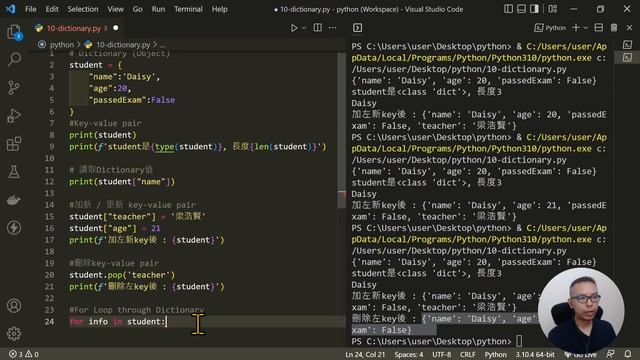Open the Thunder Client lightning icon
640x360 pixels.
tap(14, 228)
